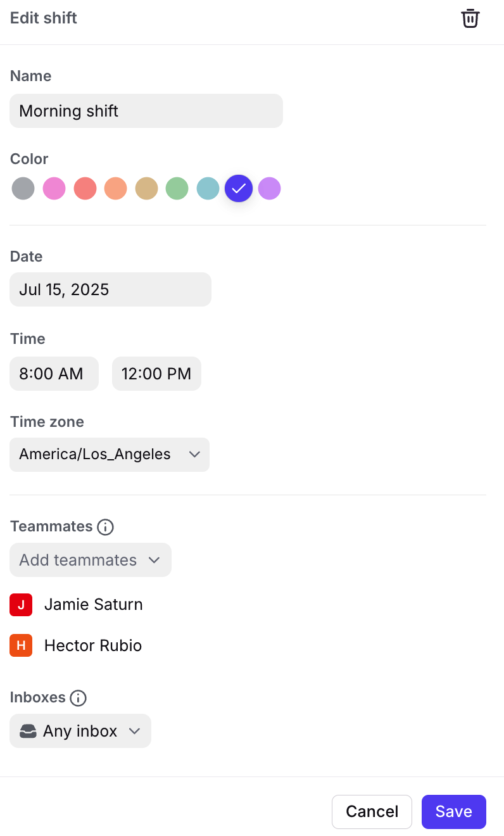Open the Any inbox dropdown
This screenshot has width=504, height=836.
[x=80, y=731]
